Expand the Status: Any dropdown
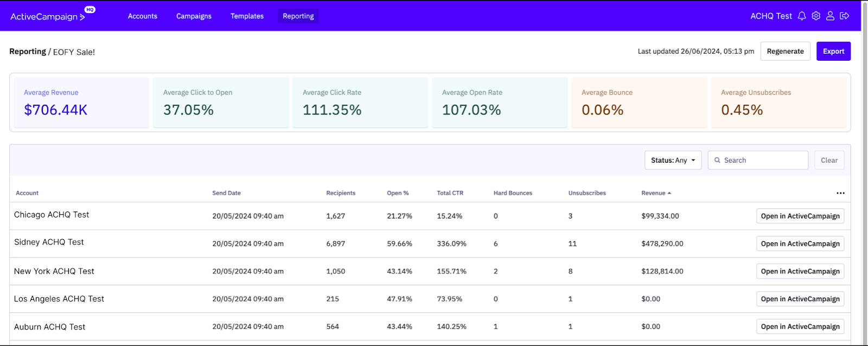868x346 pixels. (x=673, y=161)
